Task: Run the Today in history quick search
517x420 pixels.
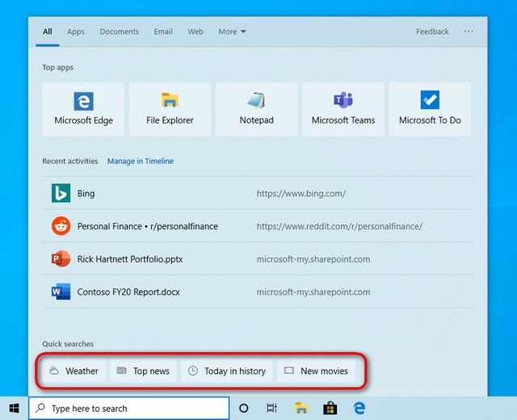Action: pos(227,371)
